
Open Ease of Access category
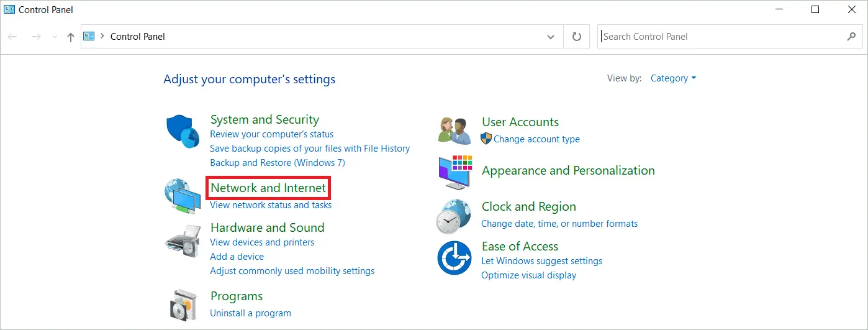point(520,246)
